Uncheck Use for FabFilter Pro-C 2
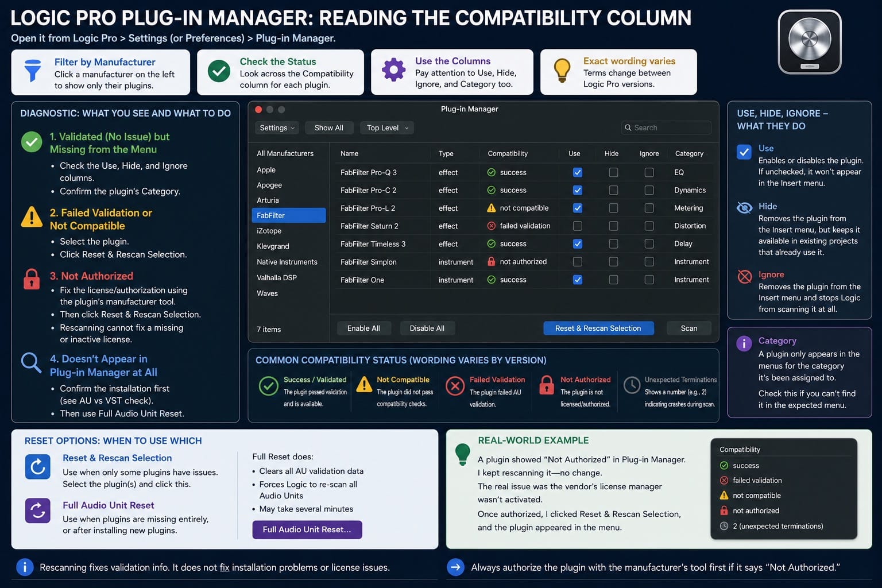This screenshot has width=882, height=588. 578,190
